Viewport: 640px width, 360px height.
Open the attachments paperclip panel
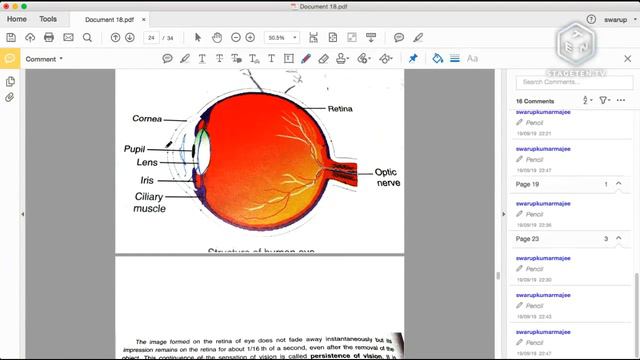click(x=10, y=97)
